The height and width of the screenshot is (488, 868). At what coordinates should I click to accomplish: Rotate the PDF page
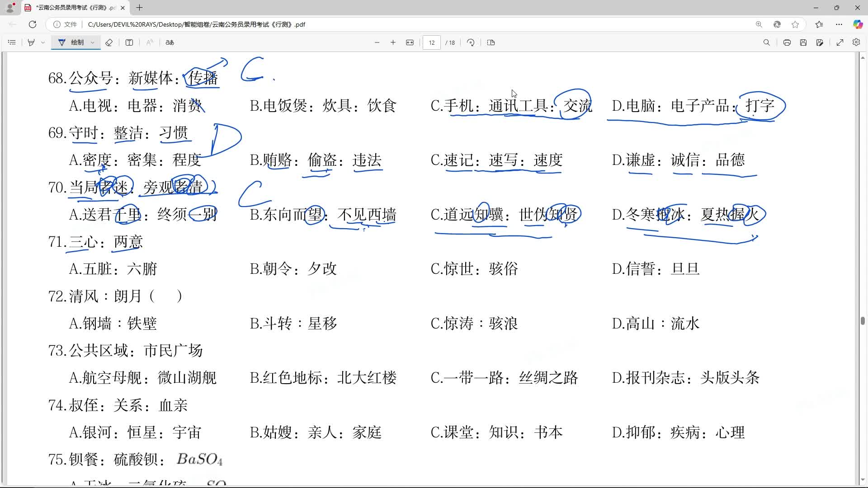click(471, 42)
